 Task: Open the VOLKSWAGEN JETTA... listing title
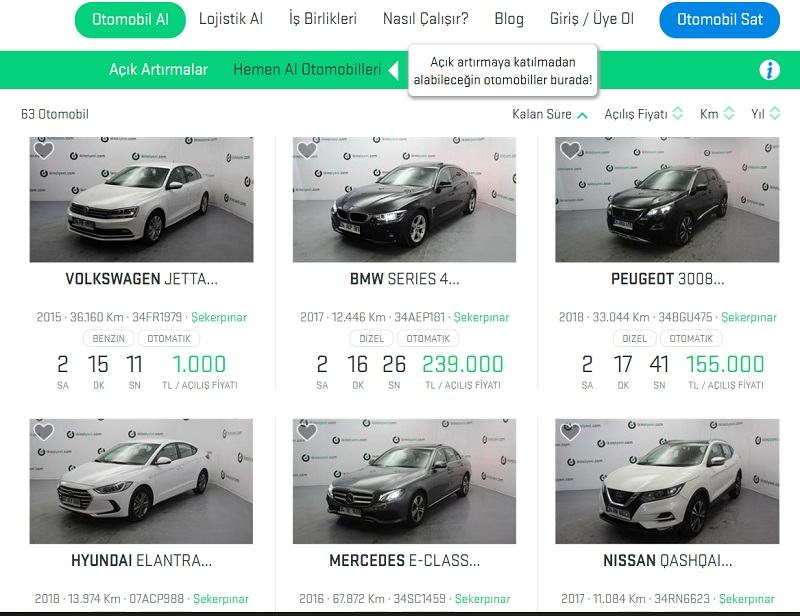pyautogui.click(x=141, y=279)
